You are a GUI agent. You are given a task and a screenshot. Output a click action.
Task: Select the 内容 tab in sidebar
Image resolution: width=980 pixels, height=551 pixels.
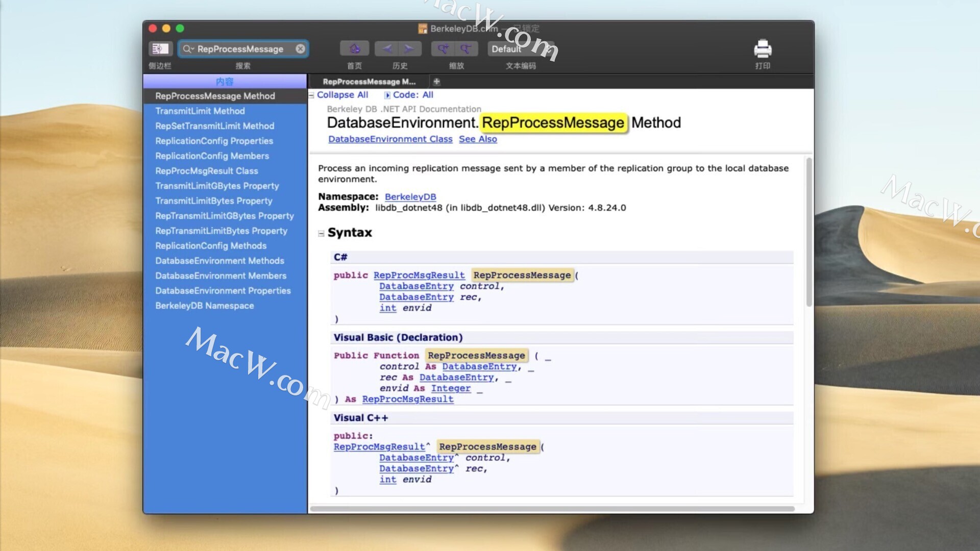(x=225, y=82)
